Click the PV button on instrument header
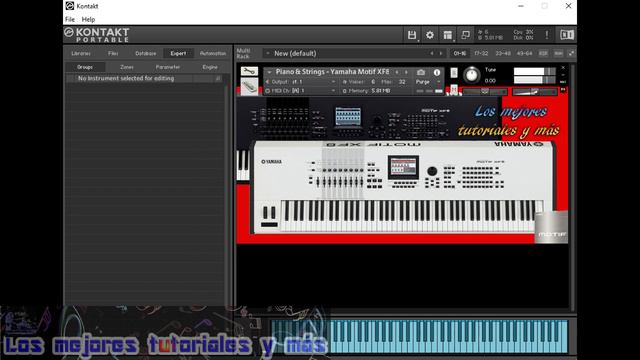The height and width of the screenshot is (360, 640). (563, 90)
